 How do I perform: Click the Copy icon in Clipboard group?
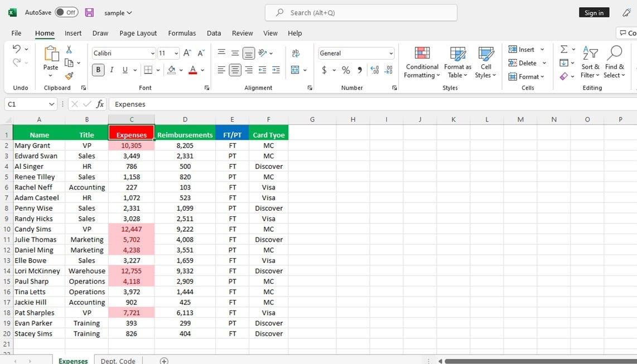69,63
